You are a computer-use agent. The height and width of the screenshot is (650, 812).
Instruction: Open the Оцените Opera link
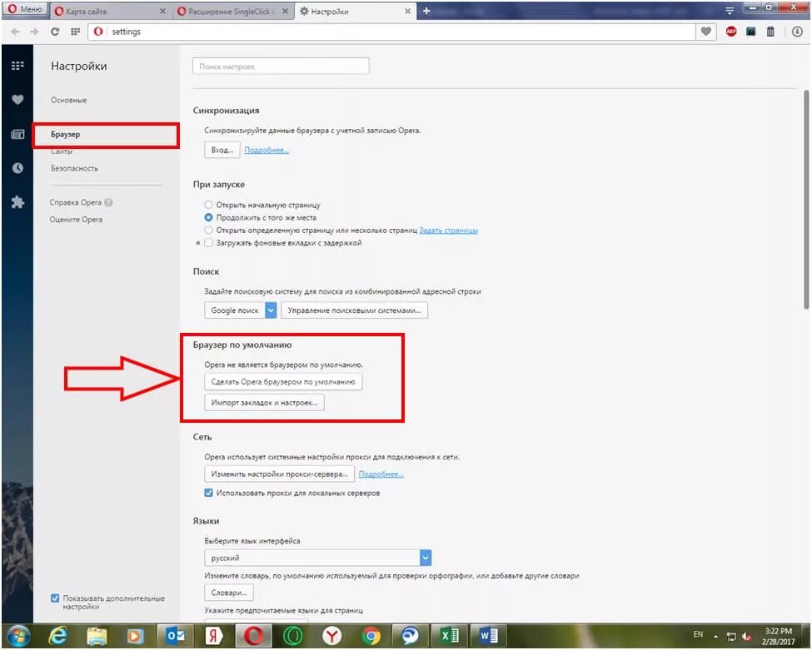pos(76,220)
